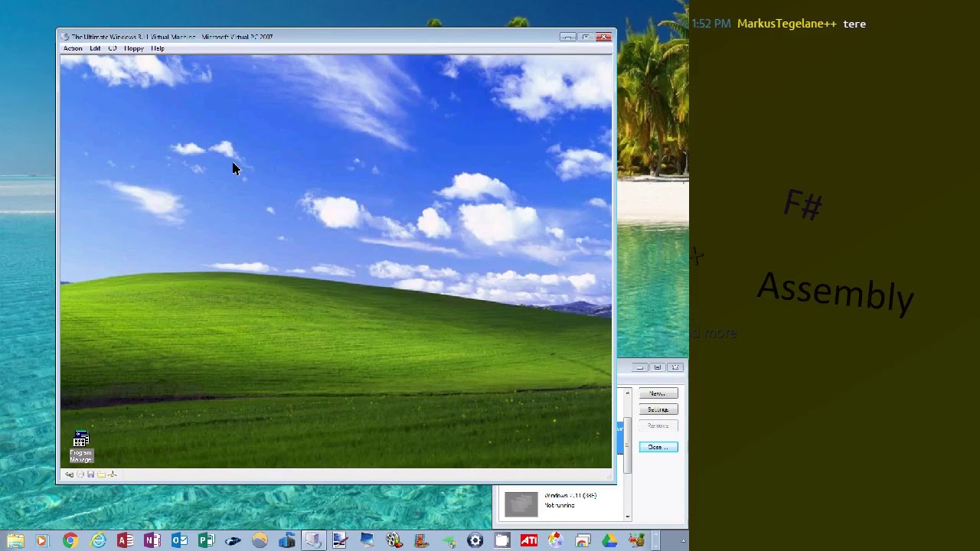Switch to Virtual PC active taskbar button
The image size is (980, 551).
[313, 541]
